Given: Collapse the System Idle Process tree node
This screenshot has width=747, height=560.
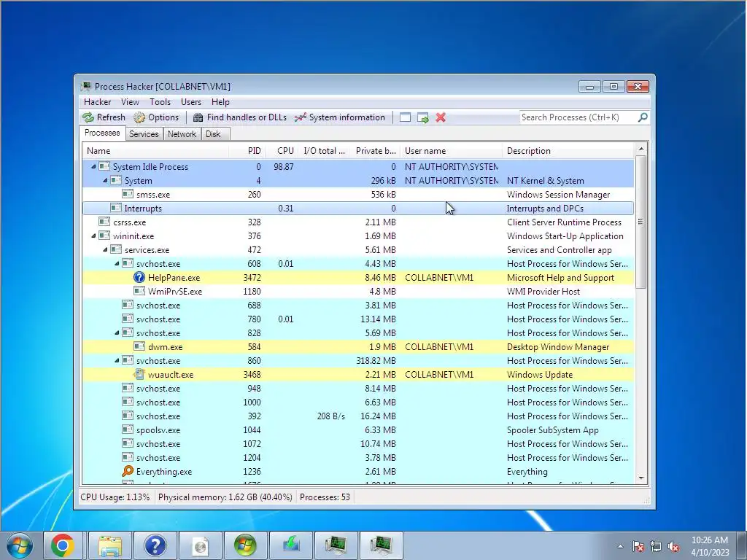Looking at the screenshot, I should [93, 167].
